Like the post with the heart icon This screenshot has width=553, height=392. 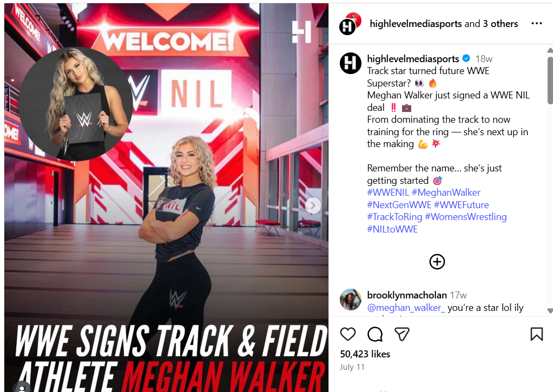click(x=348, y=334)
